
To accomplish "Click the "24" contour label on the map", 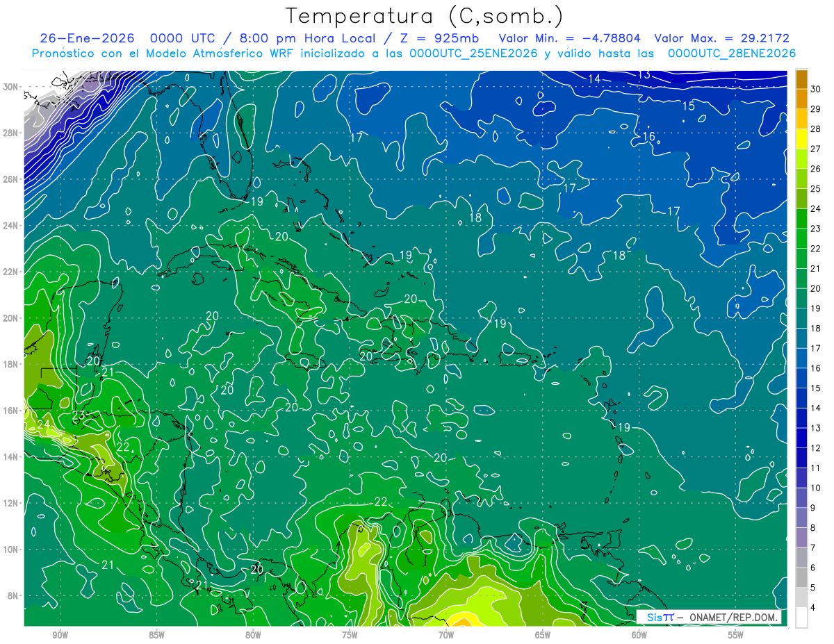I will coord(44,424).
